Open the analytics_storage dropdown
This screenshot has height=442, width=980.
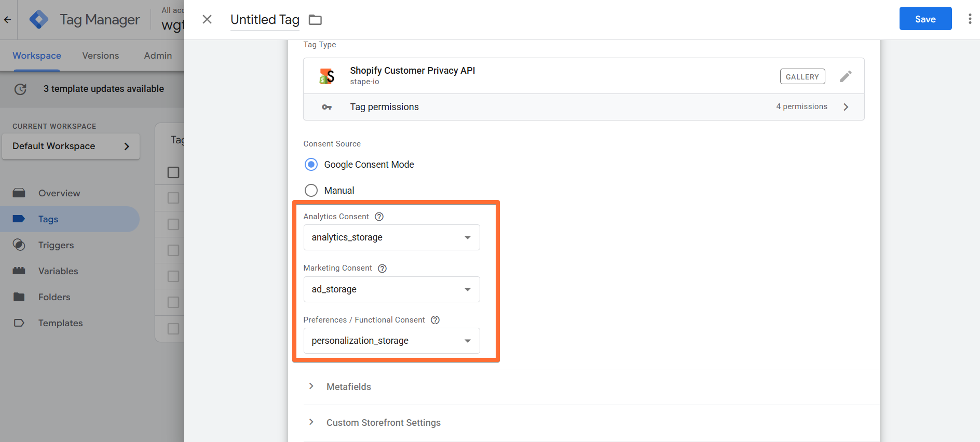tap(392, 237)
